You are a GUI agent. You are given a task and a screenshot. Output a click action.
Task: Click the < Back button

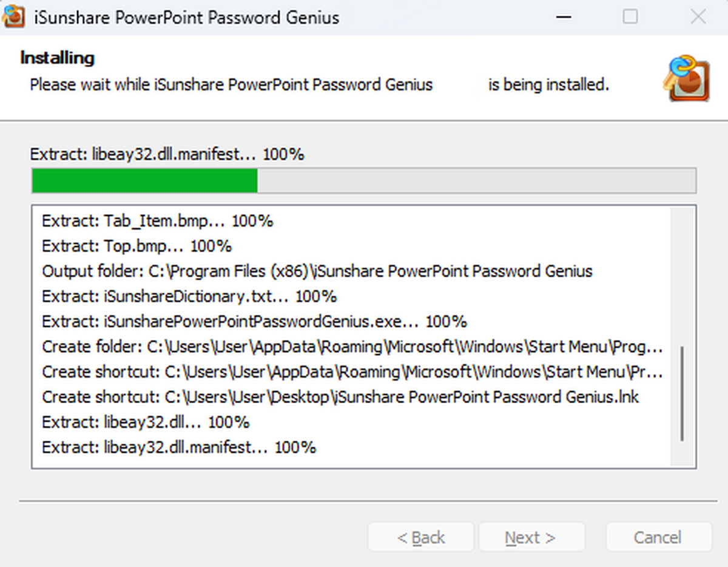tap(421, 537)
